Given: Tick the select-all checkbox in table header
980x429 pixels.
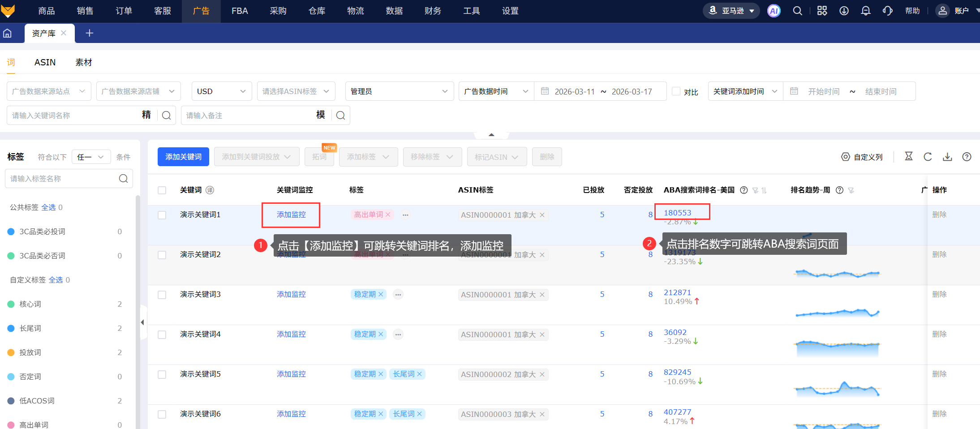Looking at the screenshot, I should click(162, 190).
